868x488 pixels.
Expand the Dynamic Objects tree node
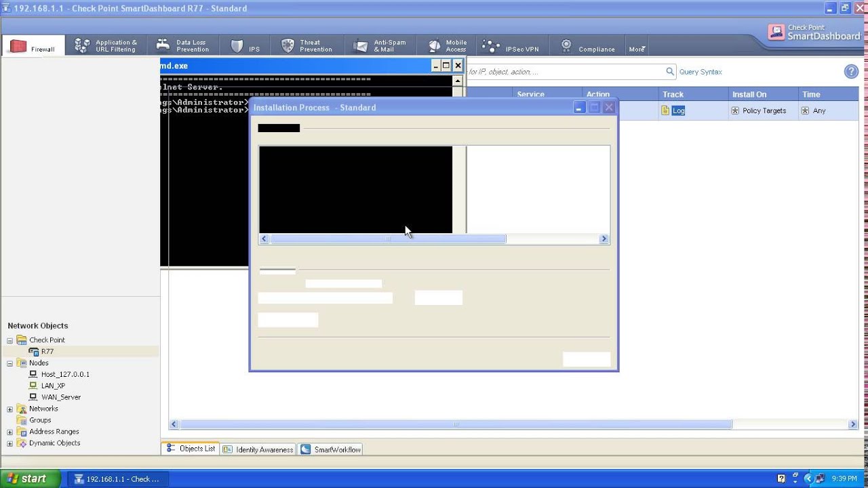pos(9,443)
